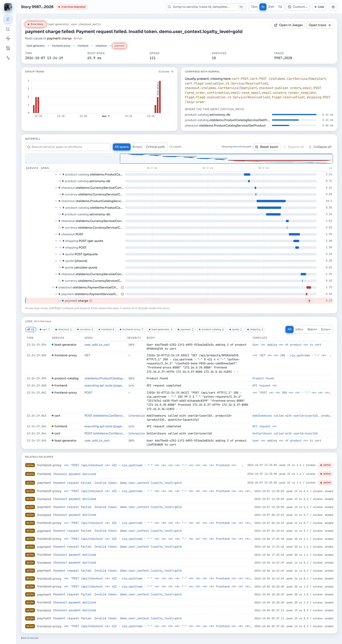
Task: Click the ⌘K shortcut badge
Action: click(241, 7)
